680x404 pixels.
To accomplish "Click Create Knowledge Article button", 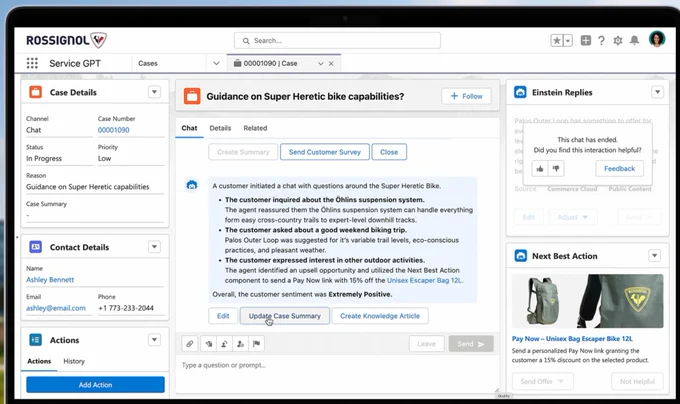I will [380, 316].
